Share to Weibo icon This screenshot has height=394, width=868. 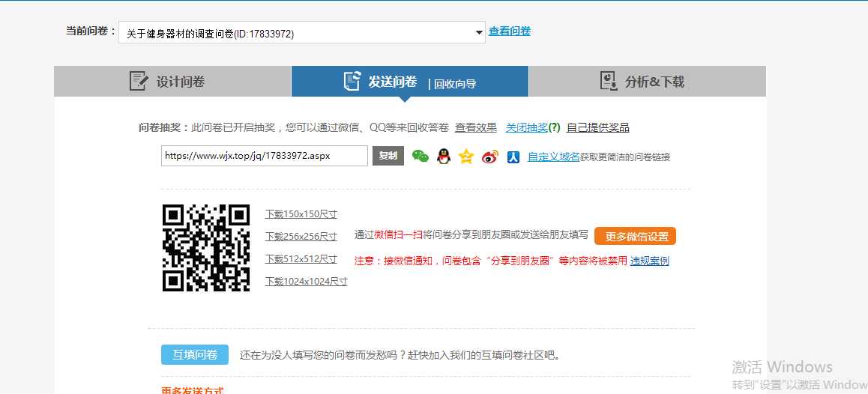coord(490,157)
